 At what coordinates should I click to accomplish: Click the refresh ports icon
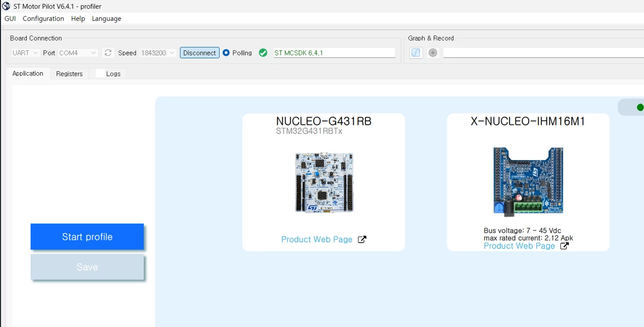pos(108,53)
